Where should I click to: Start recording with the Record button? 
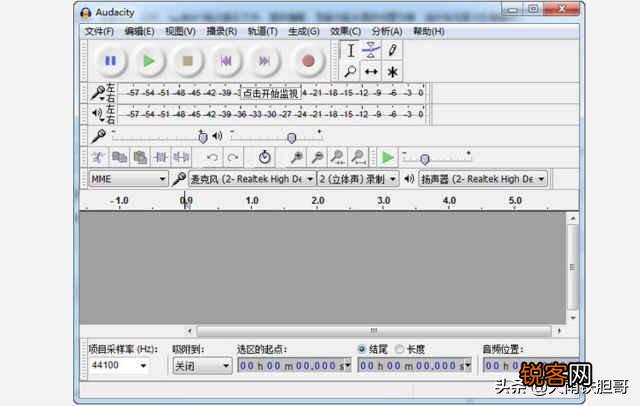tap(308, 61)
